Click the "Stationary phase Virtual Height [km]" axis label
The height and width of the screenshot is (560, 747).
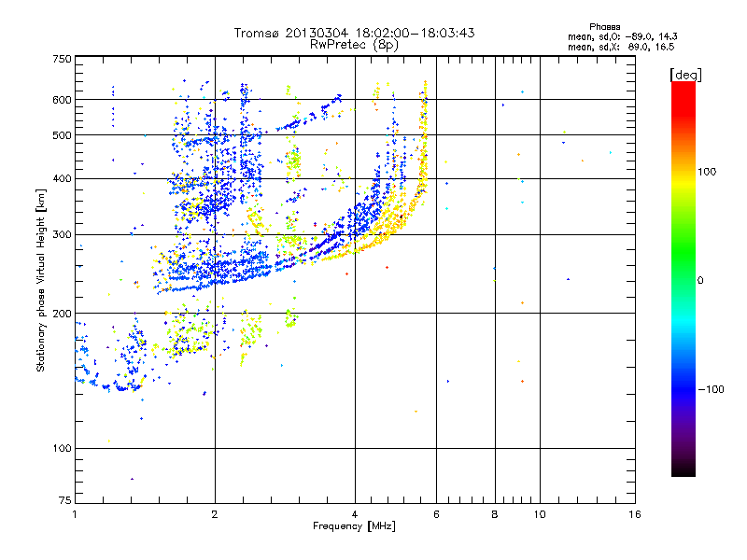click(x=41, y=281)
